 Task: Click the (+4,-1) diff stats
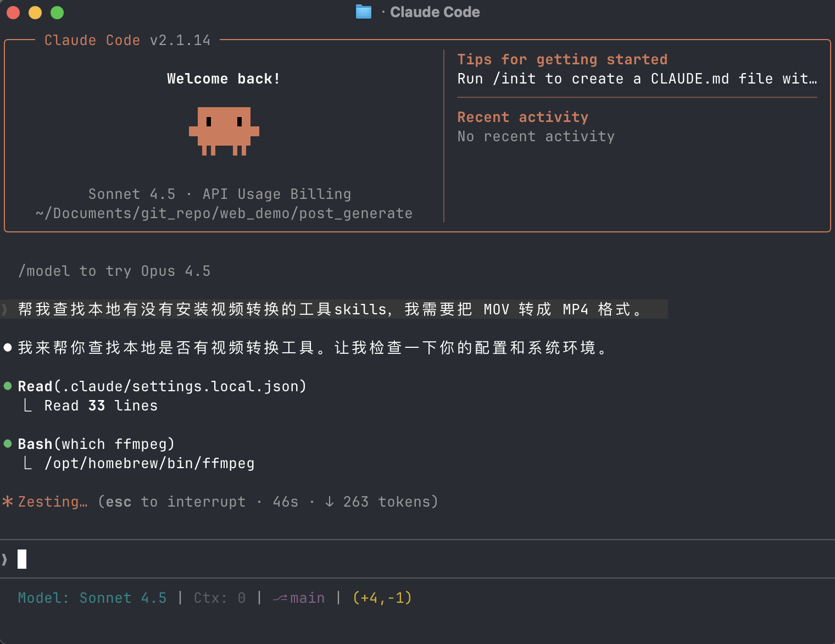pyautogui.click(x=382, y=598)
